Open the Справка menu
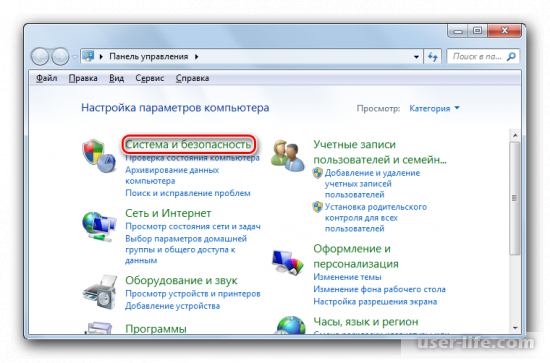 click(x=192, y=78)
